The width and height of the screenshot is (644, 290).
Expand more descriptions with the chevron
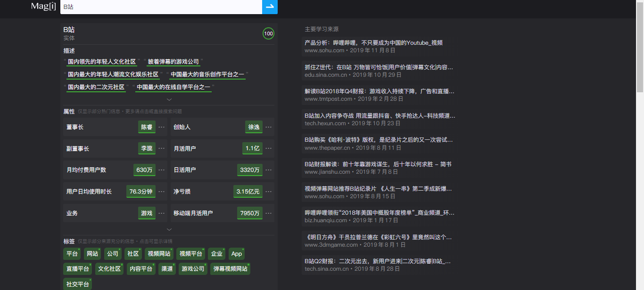(x=169, y=99)
